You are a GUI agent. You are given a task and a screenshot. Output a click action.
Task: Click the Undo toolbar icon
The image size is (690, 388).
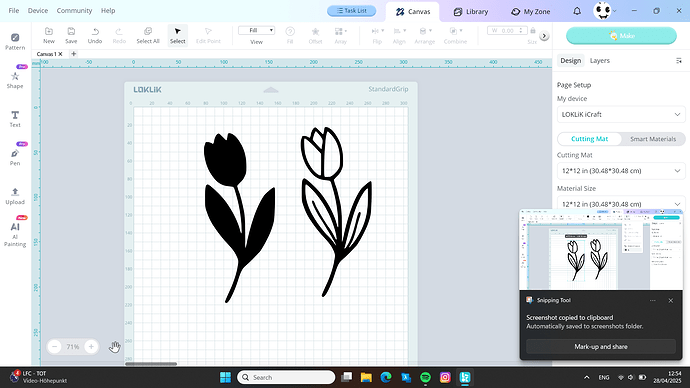pos(95,35)
